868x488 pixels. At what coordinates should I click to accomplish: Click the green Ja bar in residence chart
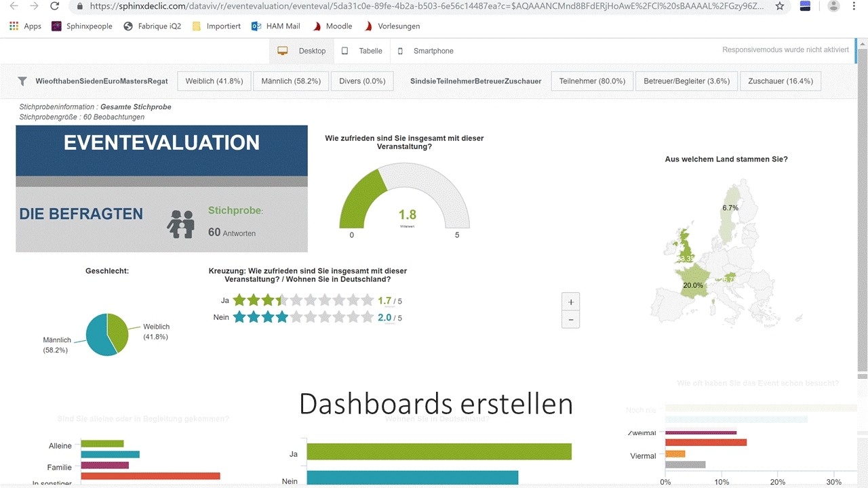pos(439,452)
